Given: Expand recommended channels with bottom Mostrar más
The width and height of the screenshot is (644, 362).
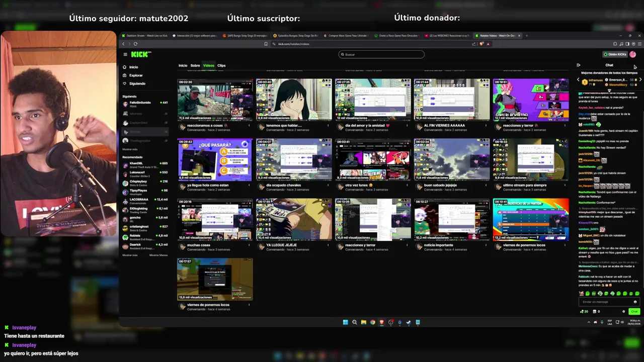Looking at the screenshot, I should [130, 255].
